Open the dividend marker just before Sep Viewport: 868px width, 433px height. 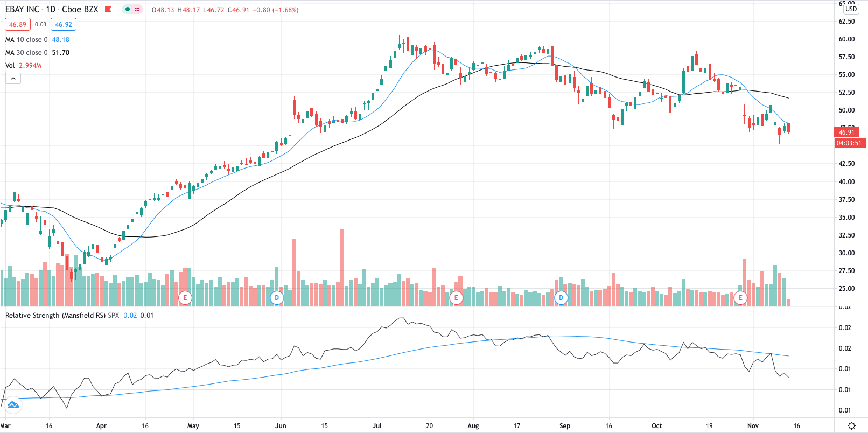561,297
